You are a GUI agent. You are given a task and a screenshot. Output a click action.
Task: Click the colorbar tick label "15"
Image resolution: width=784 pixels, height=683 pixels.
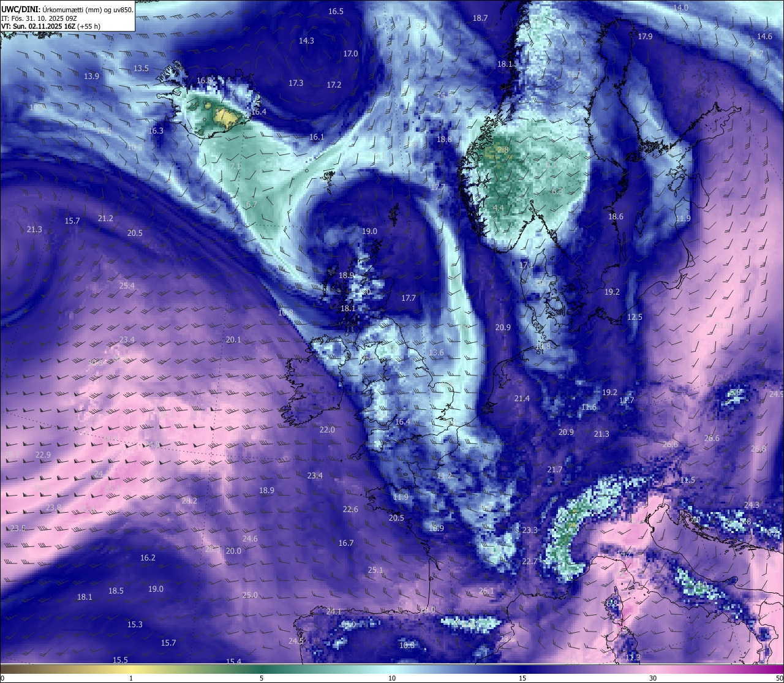pos(522,678)
